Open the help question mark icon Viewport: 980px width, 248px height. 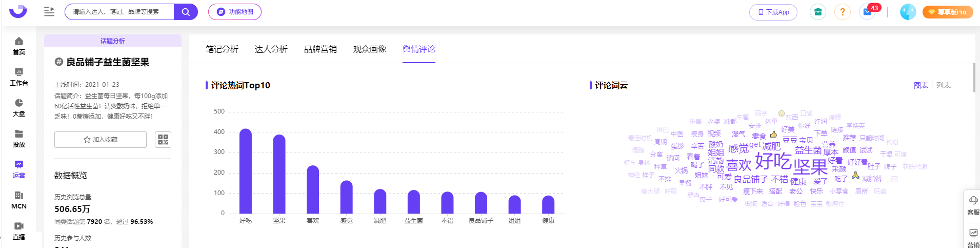(843, 12)
